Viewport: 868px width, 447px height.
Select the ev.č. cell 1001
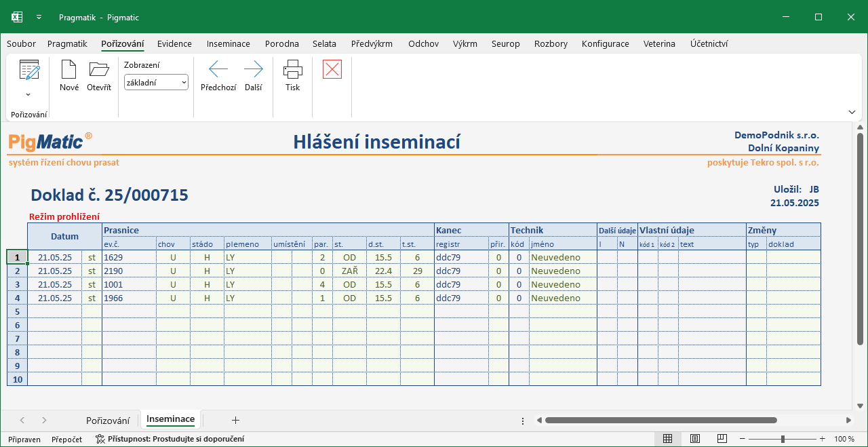click(129, 284)
